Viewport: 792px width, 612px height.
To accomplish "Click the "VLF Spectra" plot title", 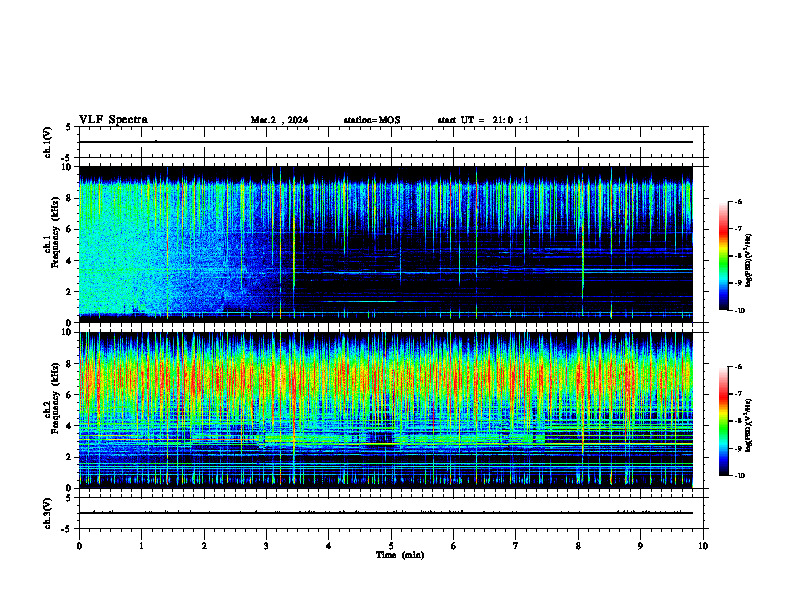I will click(x=113, y=120).
